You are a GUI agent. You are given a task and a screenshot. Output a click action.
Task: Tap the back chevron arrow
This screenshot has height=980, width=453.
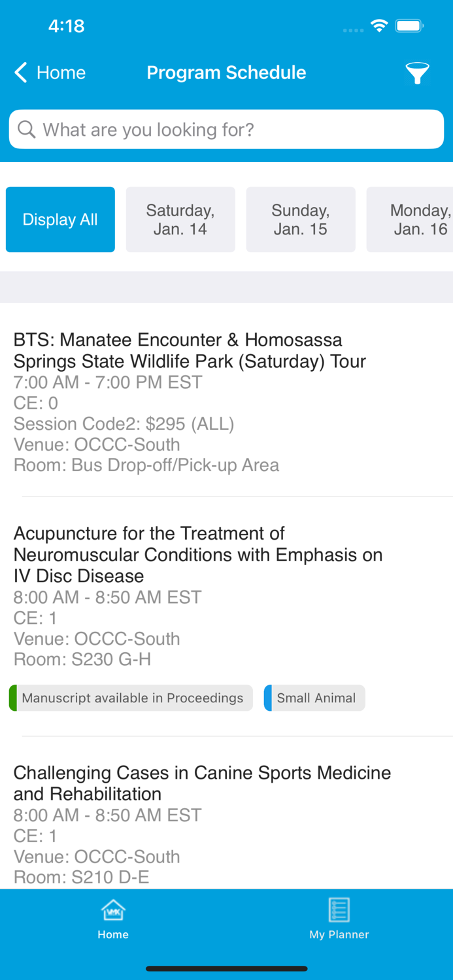tap(21, 73)
